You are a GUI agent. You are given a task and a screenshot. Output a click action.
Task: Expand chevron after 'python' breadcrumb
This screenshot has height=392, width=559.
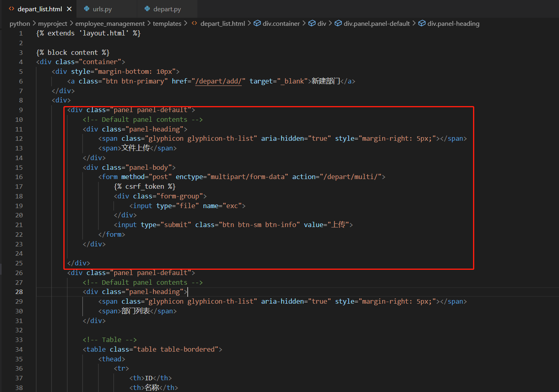[x=34, y=23]
